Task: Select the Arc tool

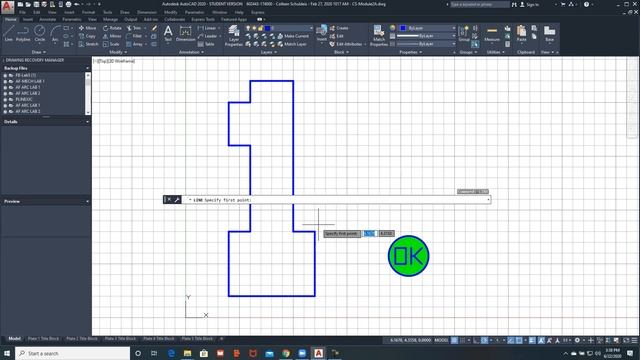Action: pos(55,33)
